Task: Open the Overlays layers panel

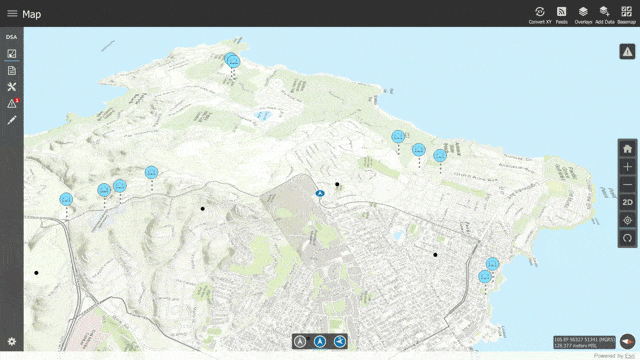Action: point(583,15)
